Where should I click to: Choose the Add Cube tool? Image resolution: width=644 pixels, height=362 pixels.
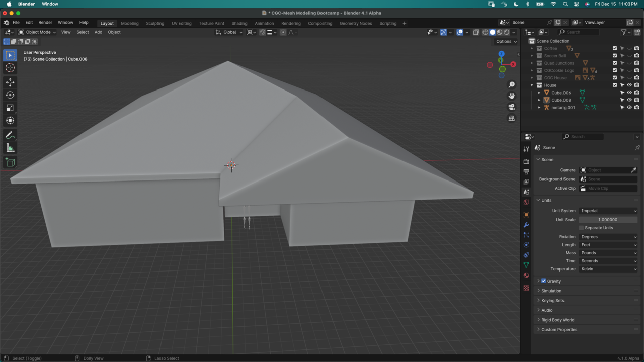[10, 162]
